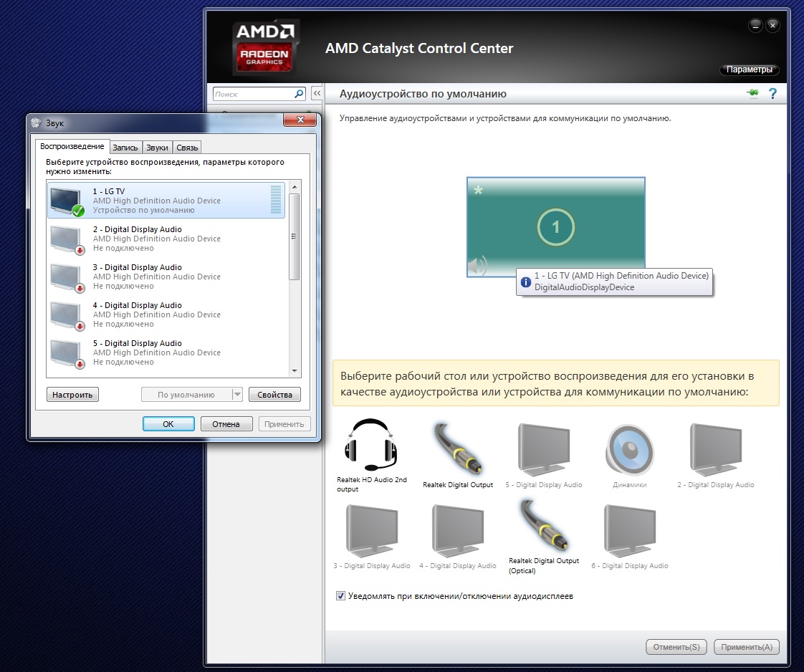
Task: Click the device list scrollbar thumb
Action: tap(295, 237)
